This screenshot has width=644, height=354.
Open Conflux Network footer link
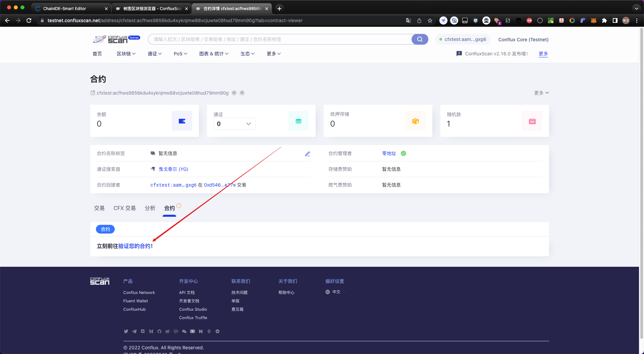139,293
